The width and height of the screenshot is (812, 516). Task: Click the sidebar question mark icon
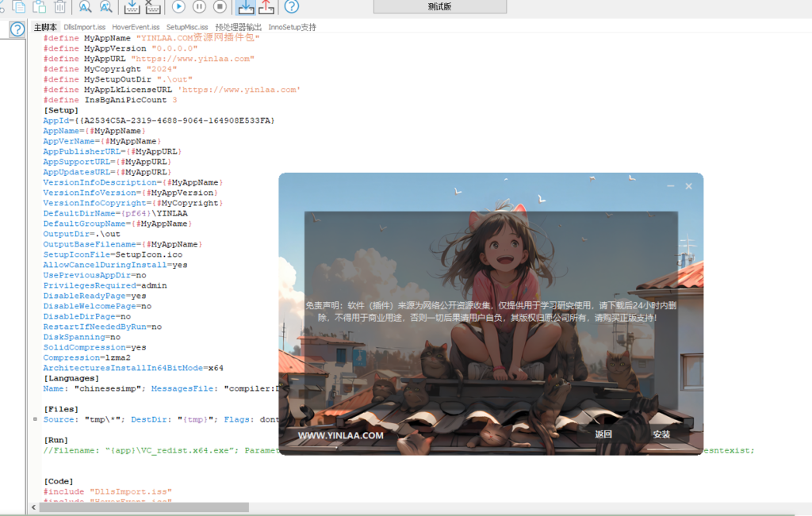pos(17,30)
